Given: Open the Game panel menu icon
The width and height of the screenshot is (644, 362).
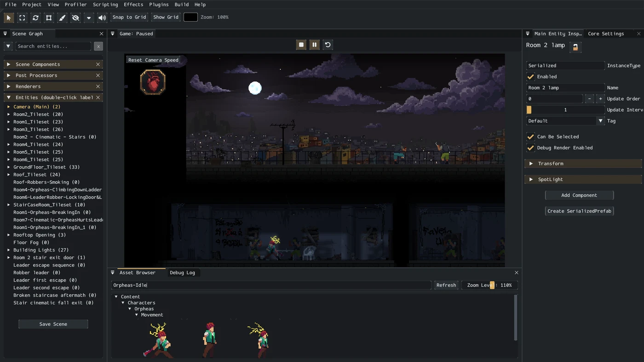Looking at the screenshot, I should coord(113,34).
